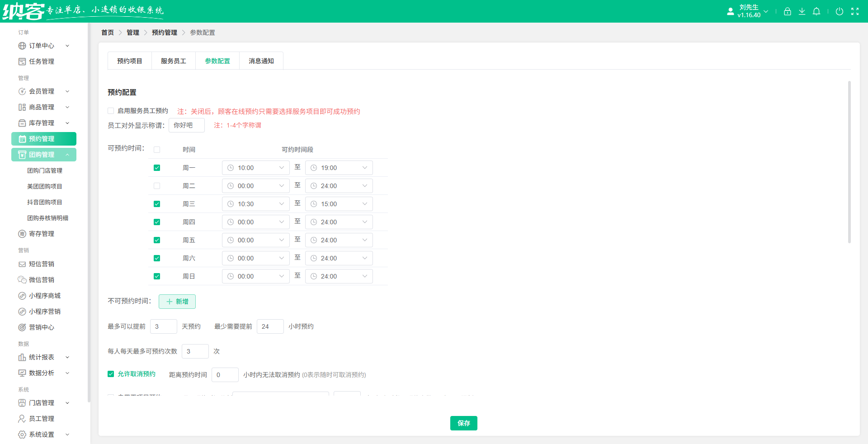The height and width of the screenshot is (444, 868).
Task: Uncheck the 周四 checkbox
Action: click(x=157, y=222)
